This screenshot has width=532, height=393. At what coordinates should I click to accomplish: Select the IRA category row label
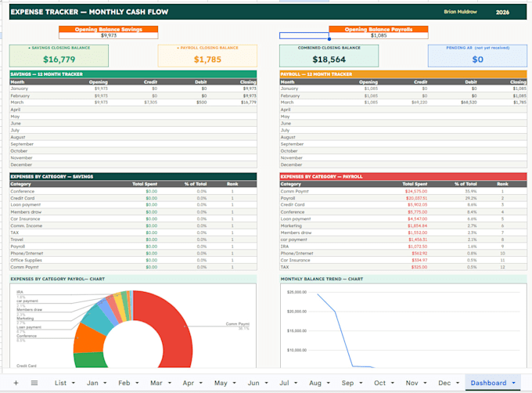(x=285, y=247)
